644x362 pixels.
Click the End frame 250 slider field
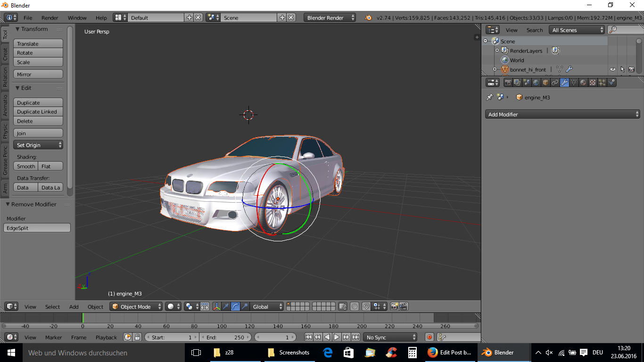pos(226,337)
